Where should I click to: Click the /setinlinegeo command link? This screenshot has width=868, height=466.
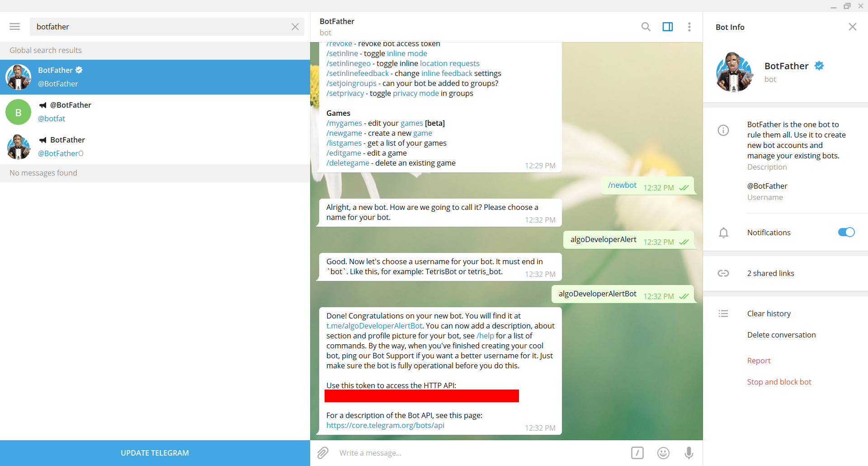pyautogui.click(x=349, y=63)
